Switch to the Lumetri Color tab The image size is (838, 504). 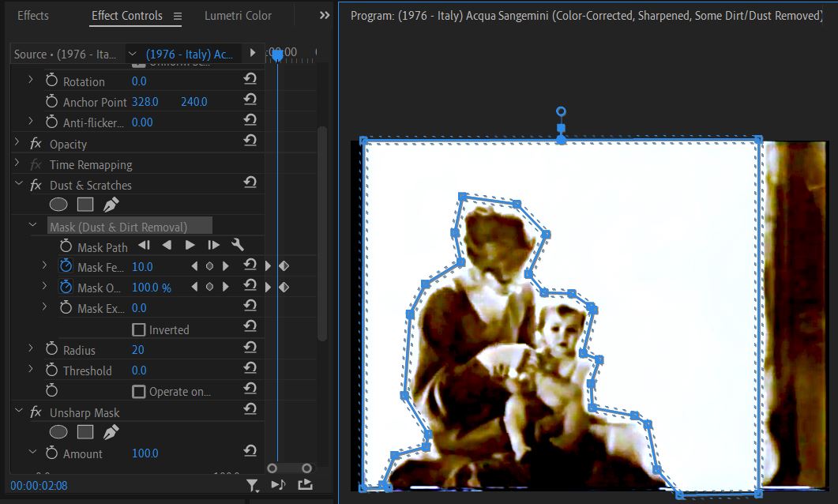[x=238, y=16]
